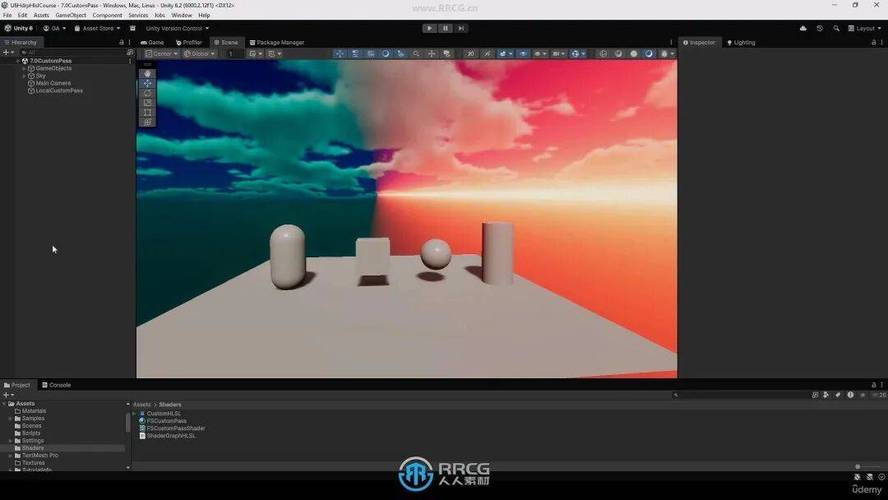
Task: Expand the Samples folder
Action: click(10, 418)
